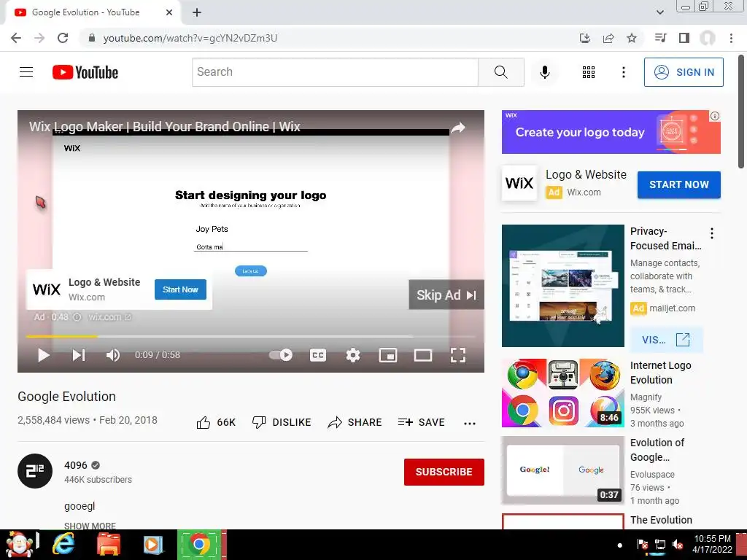Skip to the next video
This screenshot has height=560, width=747.
click(x=79, y=355)
